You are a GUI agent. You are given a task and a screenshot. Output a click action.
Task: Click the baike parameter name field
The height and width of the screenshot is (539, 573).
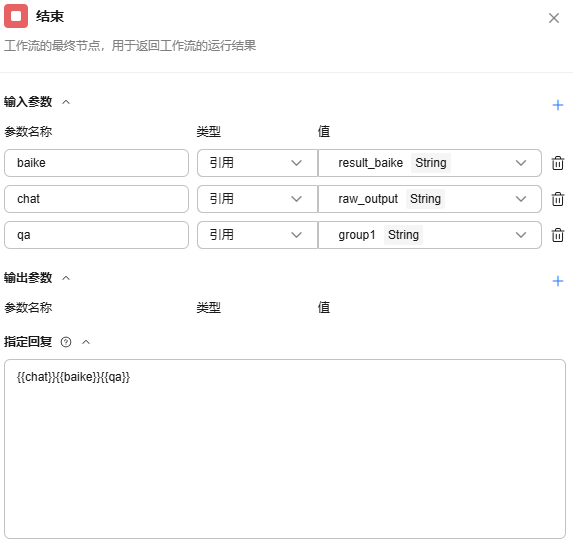click(x=96, y=163)
